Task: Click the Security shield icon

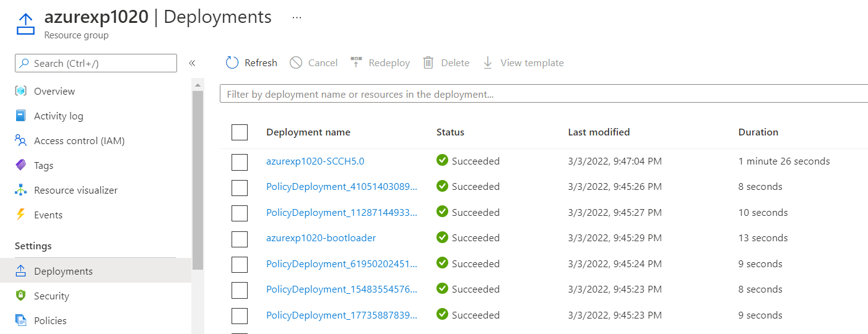Action: pyautogui.click(x=21, y=296)
